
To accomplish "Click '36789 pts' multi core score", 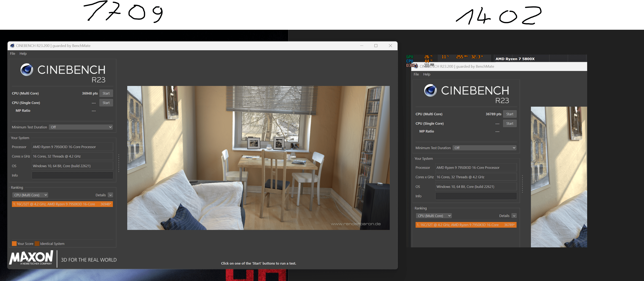I will pyautogui.click(x=493, y=114).
